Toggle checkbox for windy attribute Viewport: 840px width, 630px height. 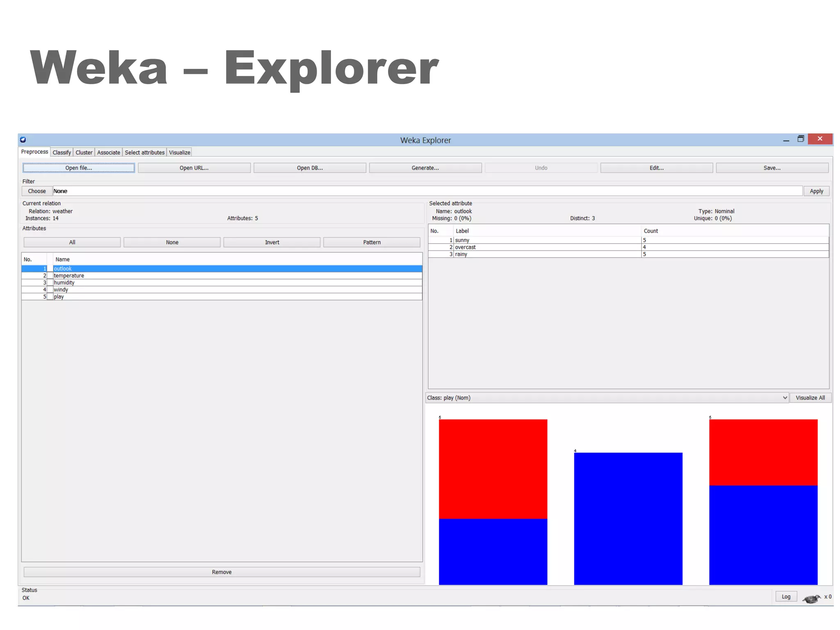[50, 290]
